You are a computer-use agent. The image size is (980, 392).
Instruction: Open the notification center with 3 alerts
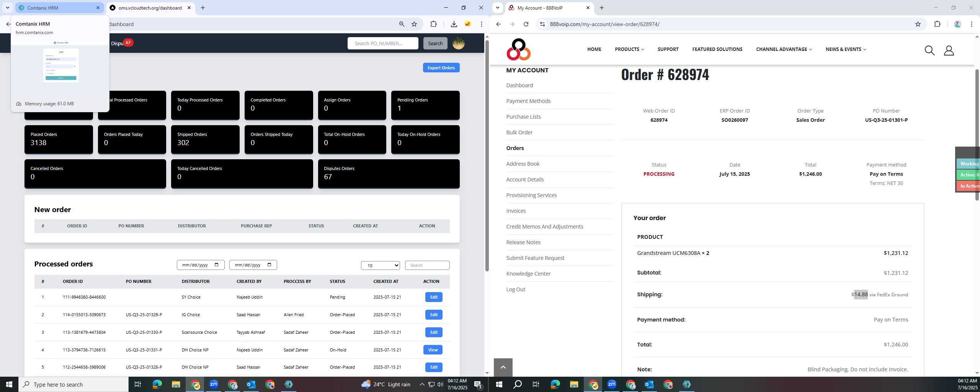point(478,384)
